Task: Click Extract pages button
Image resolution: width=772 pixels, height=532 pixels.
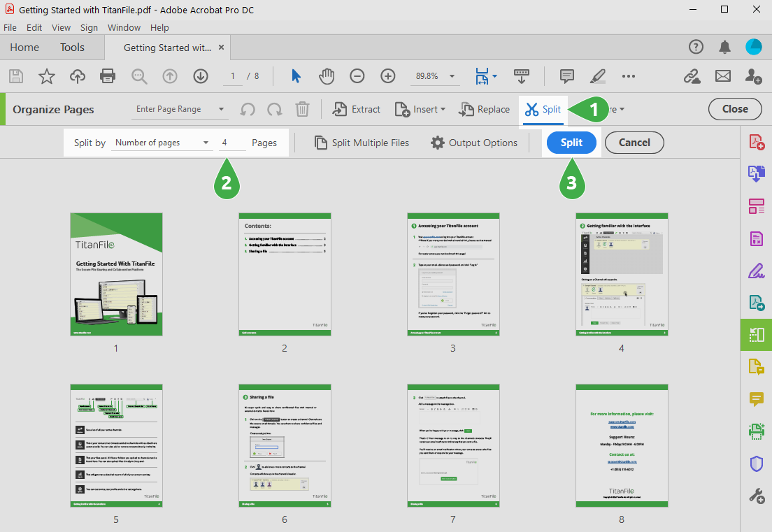Action: [x=357, y=109]
